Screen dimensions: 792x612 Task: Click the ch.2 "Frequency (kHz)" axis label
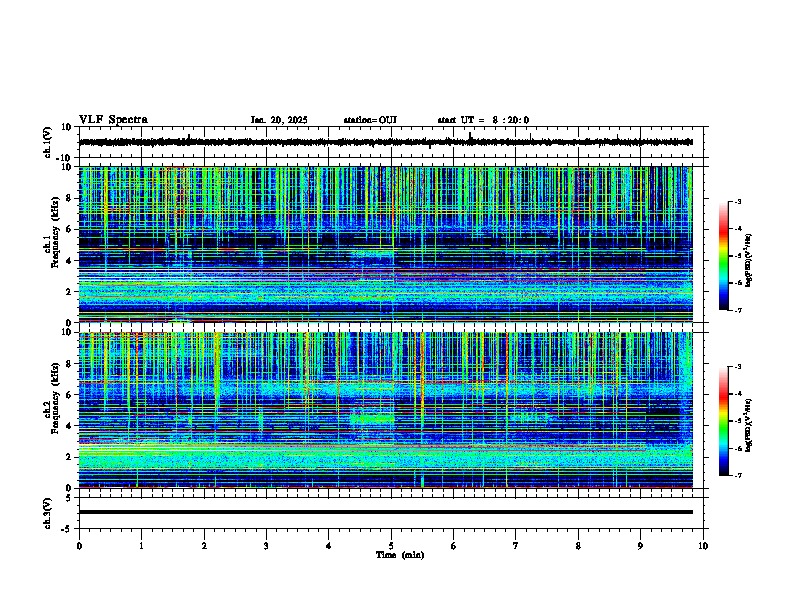tap(55, 399)
